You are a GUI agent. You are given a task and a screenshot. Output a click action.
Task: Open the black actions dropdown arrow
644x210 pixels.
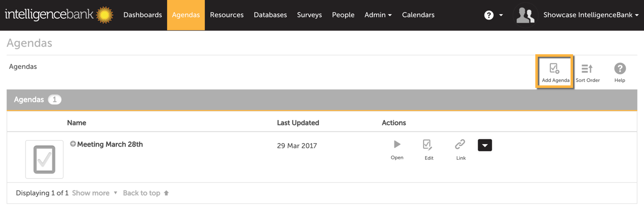click(x=485, y=145)
